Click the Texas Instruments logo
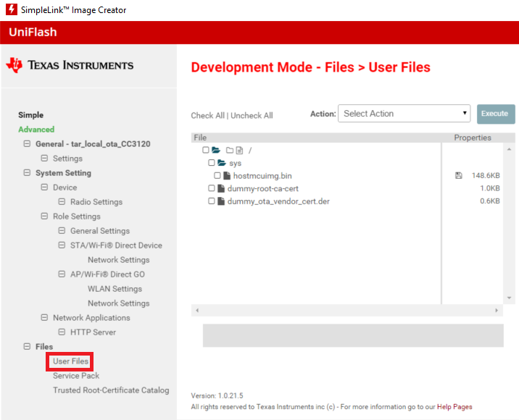519x420 pixels. (70, 65)
